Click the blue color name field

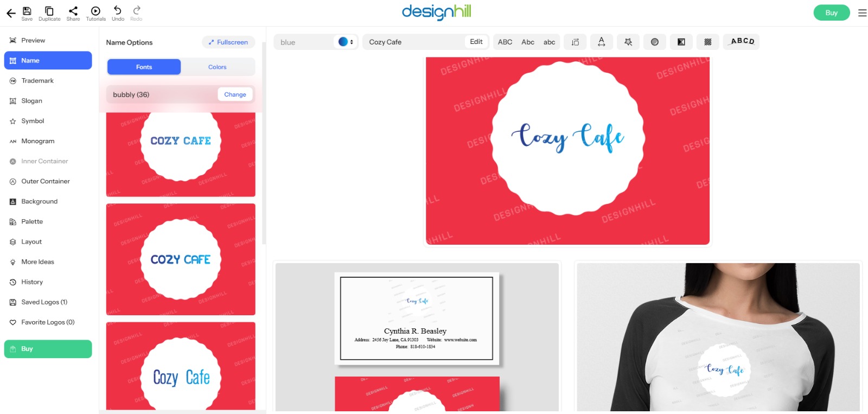pyautogui.click(x=306, y=42)
